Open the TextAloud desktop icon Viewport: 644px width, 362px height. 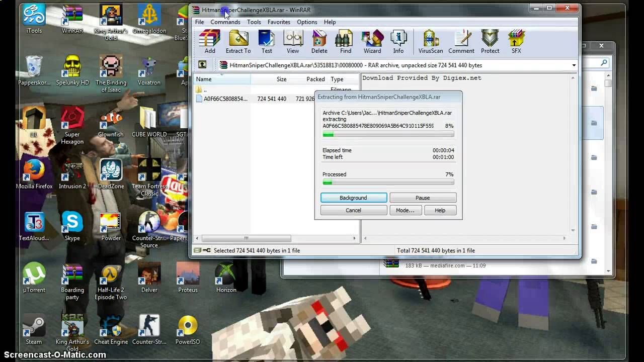pyautogui.click(x=34, y=226)
